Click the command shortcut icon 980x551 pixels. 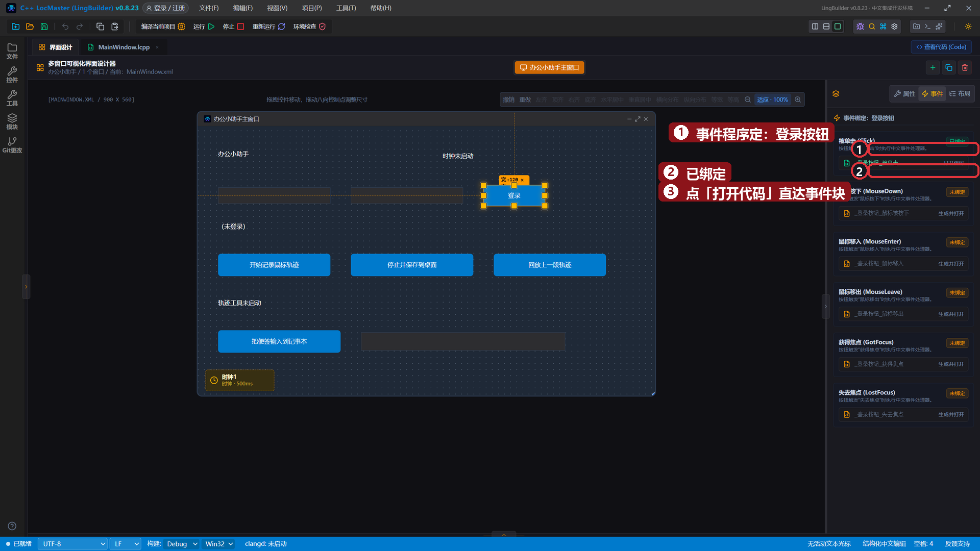click(883, 27)
